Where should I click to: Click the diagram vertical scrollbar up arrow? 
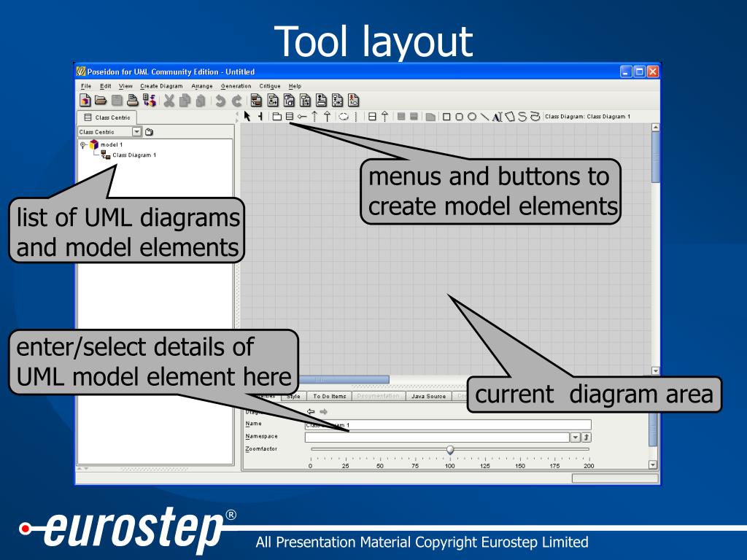pos(656,128)
